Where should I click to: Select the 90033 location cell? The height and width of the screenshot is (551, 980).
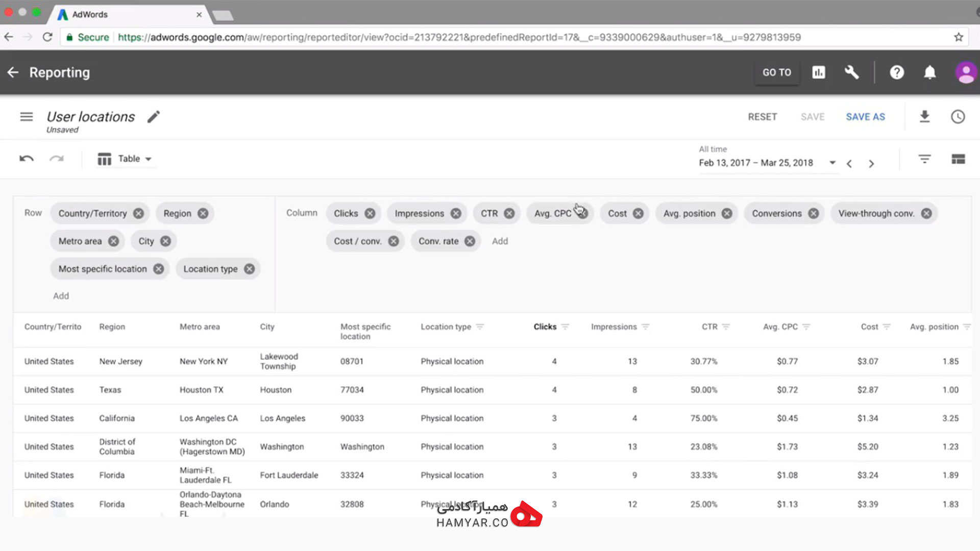tap(352, 418)
